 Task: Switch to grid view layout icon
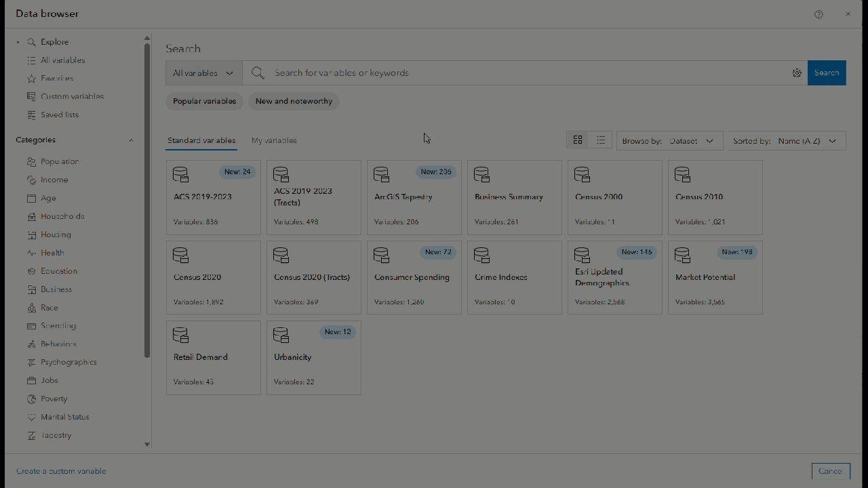578,140
